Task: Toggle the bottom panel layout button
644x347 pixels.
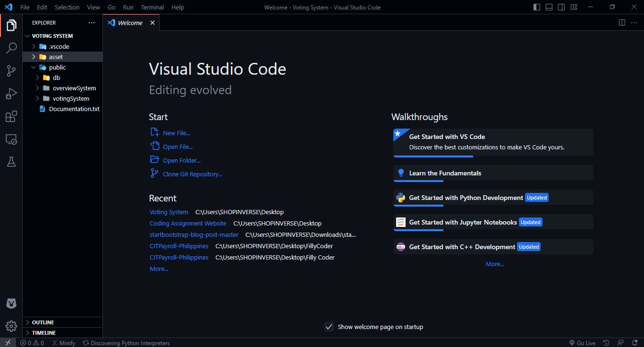Action: coord(549,7)
